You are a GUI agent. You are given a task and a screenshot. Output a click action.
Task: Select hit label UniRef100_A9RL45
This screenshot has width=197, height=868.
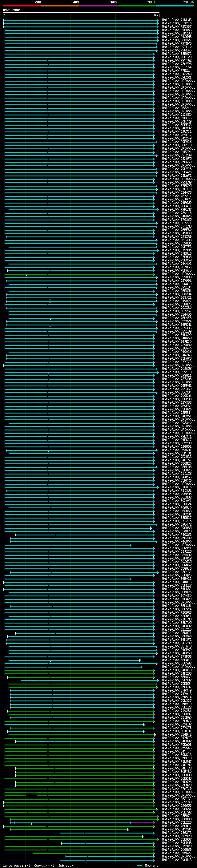pos(177,50)
